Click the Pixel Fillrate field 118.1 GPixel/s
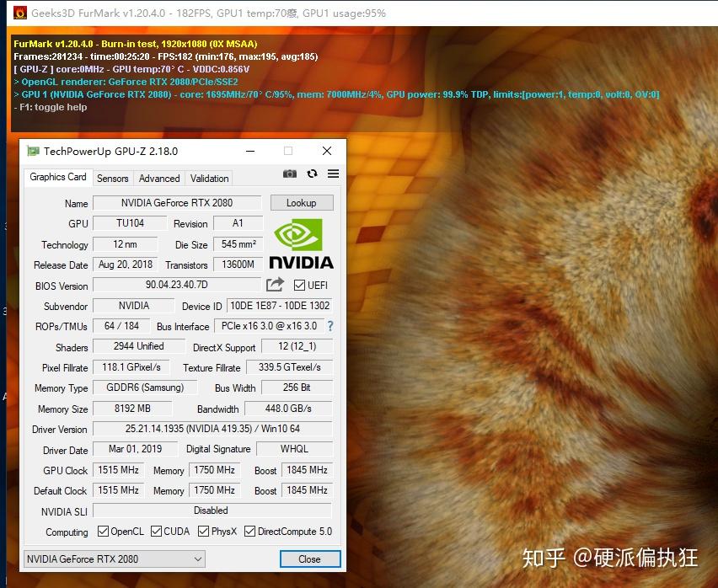 pyautogui.click(x=131, y=367)
